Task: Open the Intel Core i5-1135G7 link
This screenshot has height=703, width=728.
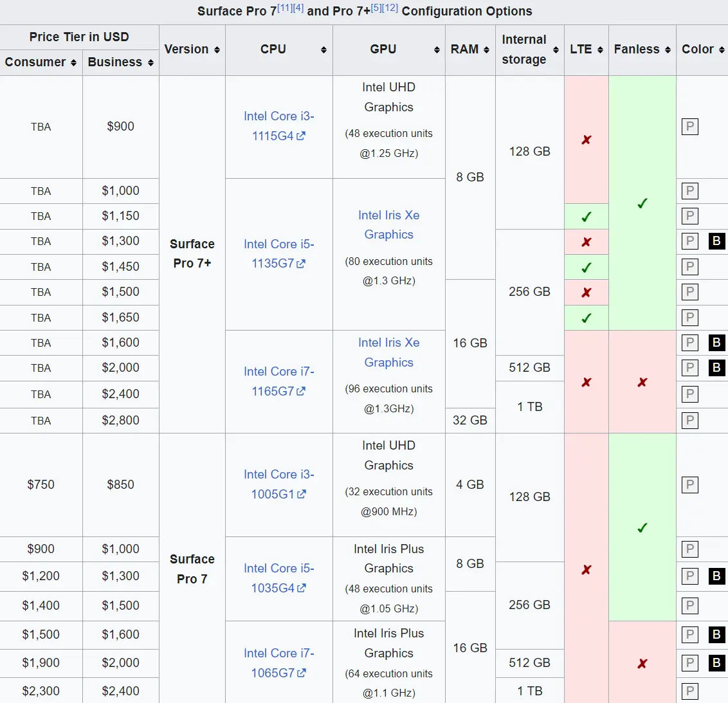Action: tap(278, 253)
